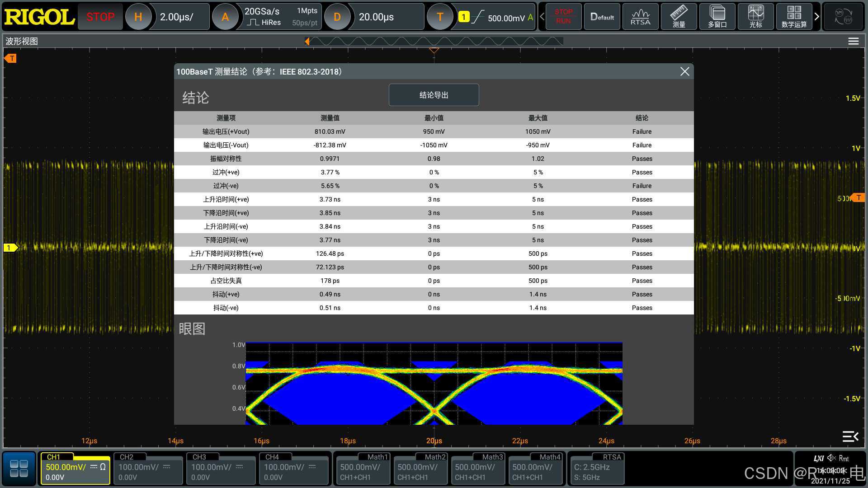Open the horizontal timebase H menu
The width and height of the screenshot is (868, 488).
pyautogui.click(x=138, y=17)
